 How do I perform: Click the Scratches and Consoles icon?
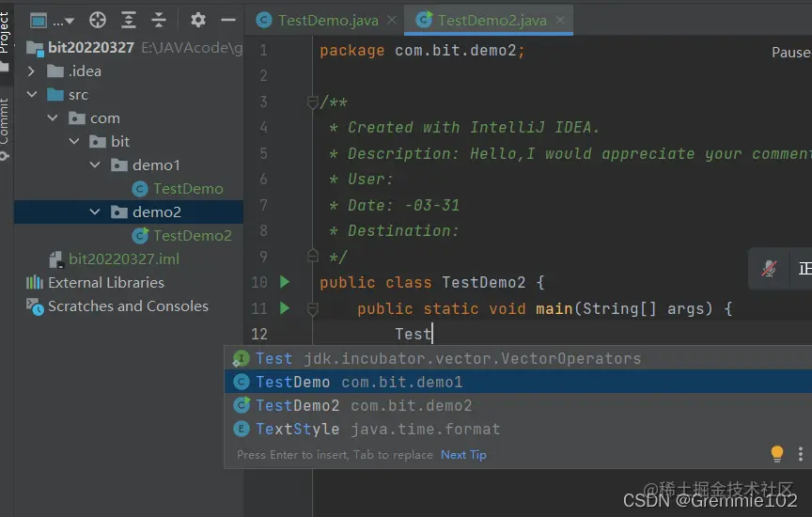tap(35, 306)
